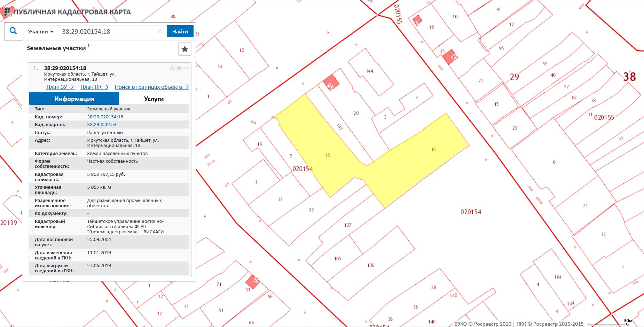The height and width of the screenshot is (327, 644).
Task: Open the Участки search type dropdown
Action: tap(40, 32)
